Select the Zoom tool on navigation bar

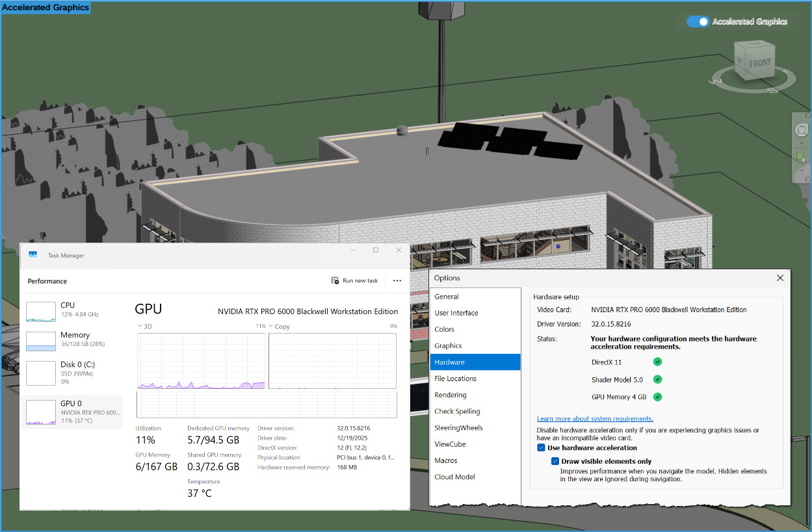tap(801, 157)
